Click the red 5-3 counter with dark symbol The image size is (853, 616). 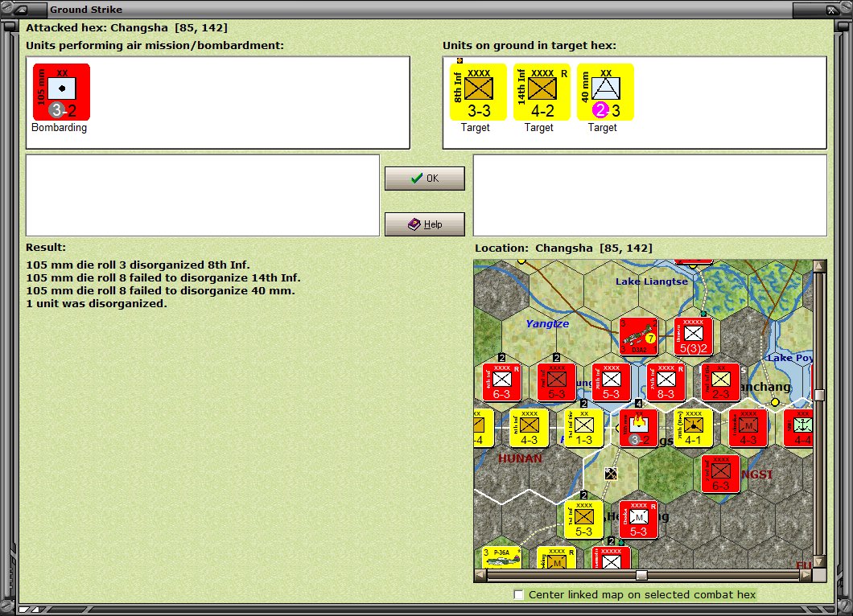[x=557, y=382]
